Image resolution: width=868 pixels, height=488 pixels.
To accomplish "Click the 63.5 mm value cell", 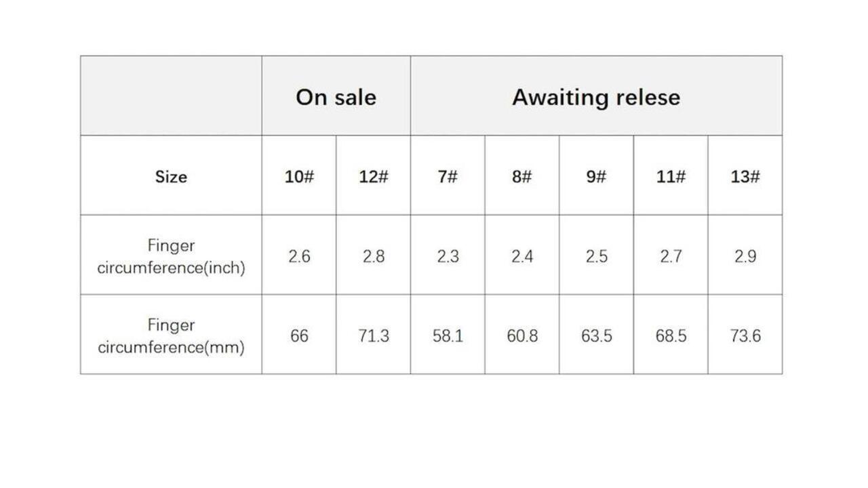I will click(596, 335).
